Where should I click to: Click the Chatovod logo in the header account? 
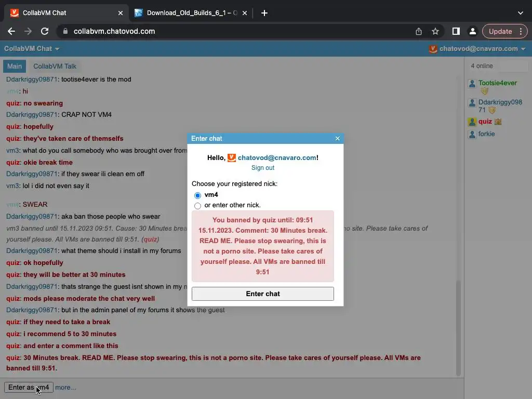point(433,49)
